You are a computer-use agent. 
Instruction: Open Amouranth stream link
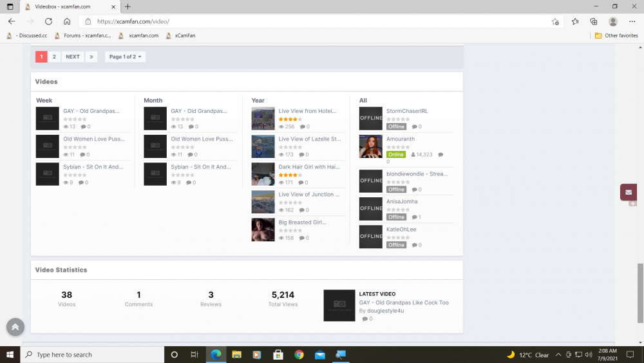401,139
